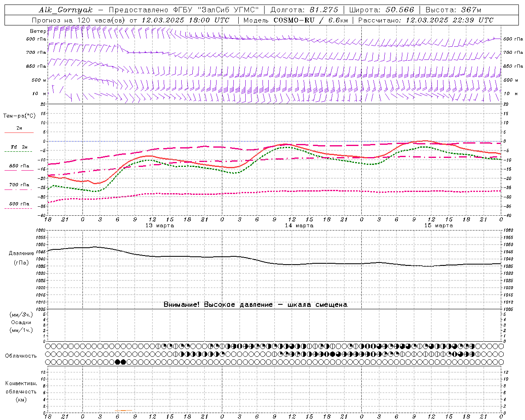
Task: Click the forecast line Прогноз на 120 часа(ов)
Action: (79, 20)
